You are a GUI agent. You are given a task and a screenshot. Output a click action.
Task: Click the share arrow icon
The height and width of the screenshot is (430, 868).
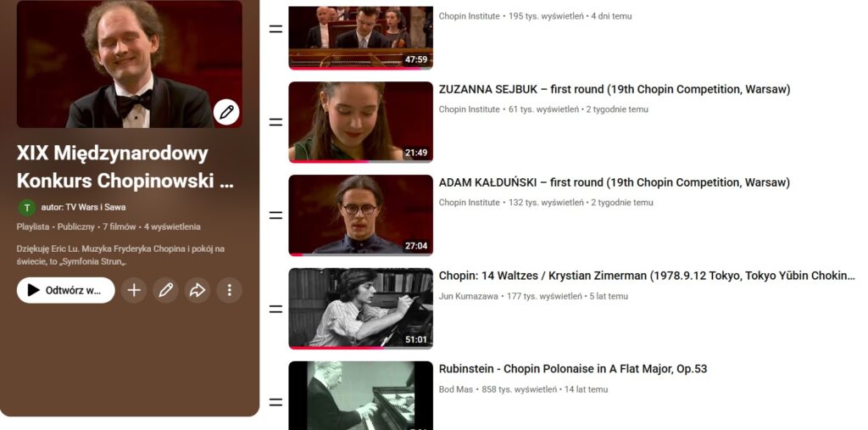point(198,290)
